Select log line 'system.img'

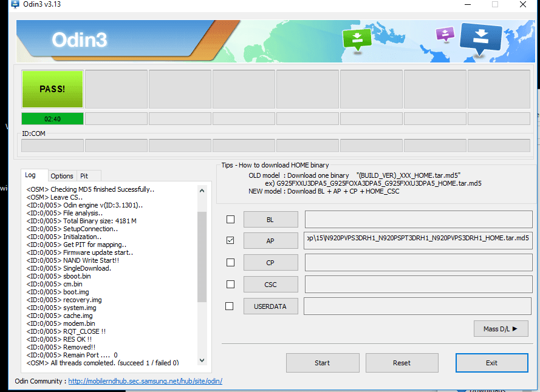pos(61,308)
